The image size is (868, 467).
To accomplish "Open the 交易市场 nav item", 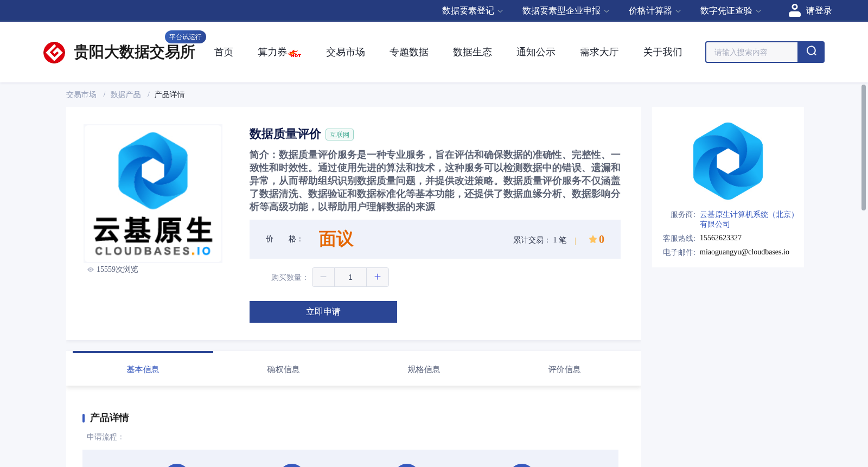I will click(346, 52).
